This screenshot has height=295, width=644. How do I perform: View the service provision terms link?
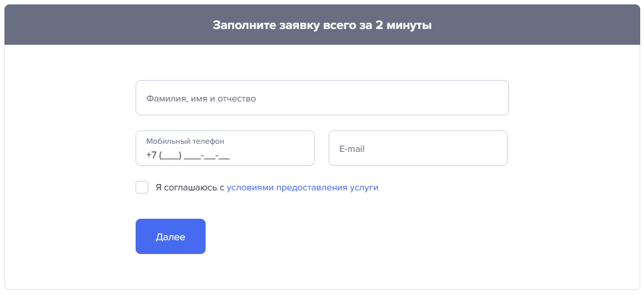[302, 187]
